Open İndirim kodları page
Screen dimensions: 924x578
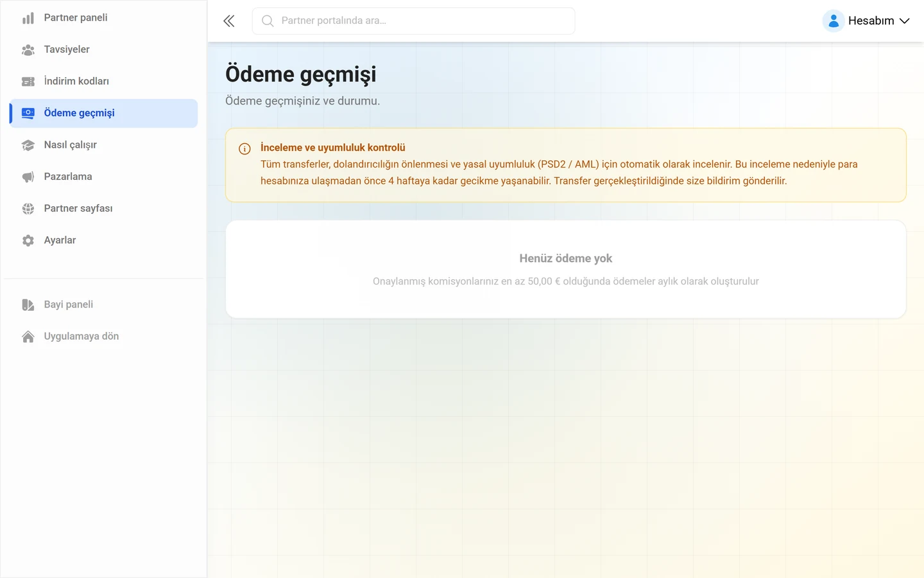tap(103, 82)
